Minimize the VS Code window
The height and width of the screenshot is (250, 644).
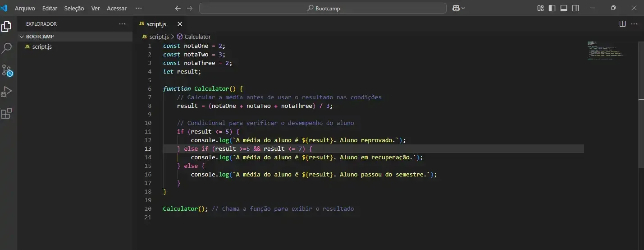(592, 8)
